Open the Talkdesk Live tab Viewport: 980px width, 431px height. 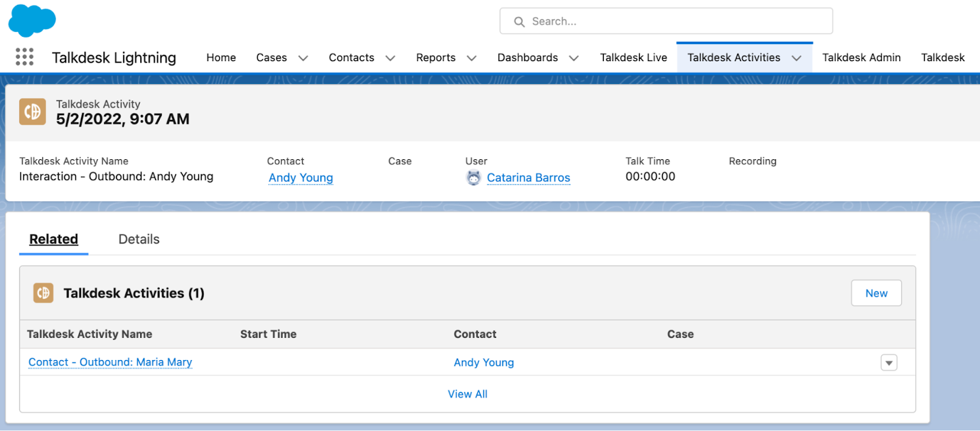[633, 58]
